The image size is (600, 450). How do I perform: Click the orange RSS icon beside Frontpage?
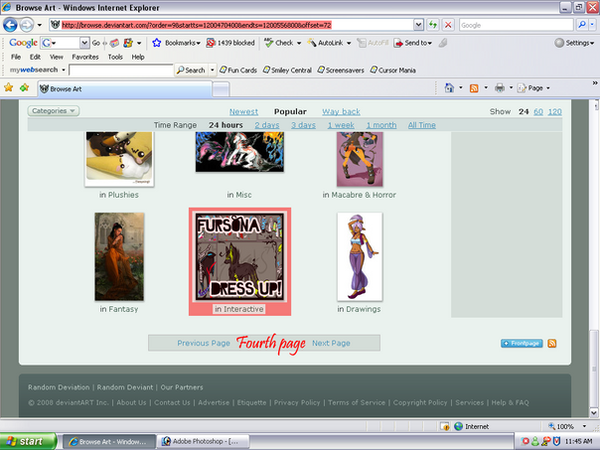click(x=552, y=343)
